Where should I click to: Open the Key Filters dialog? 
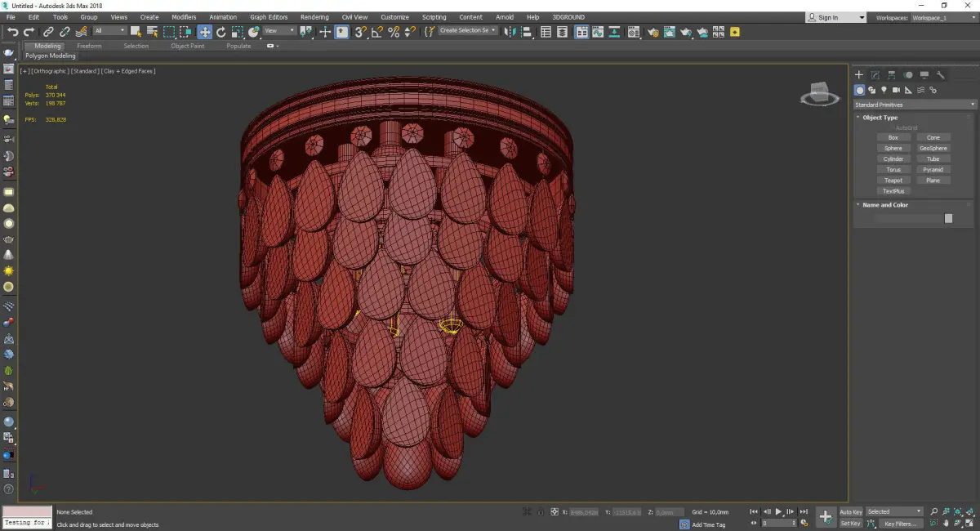[x=899, y=524]
